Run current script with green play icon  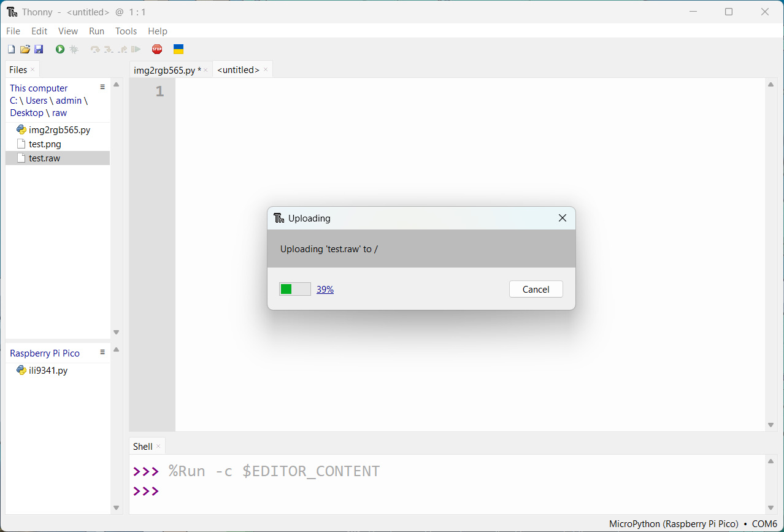[x=60, y=49]
